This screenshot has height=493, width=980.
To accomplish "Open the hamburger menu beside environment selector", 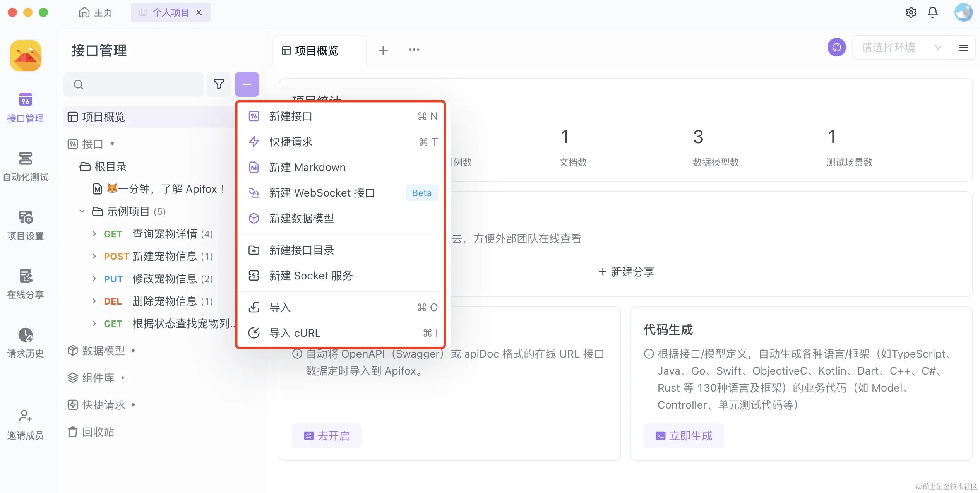I will pyautogui.click(x=964, y=47).
